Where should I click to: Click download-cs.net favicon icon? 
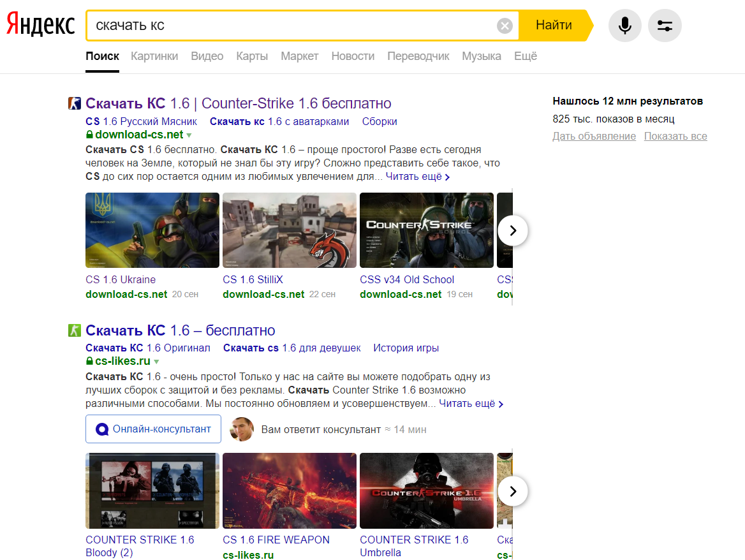[75, 103]
